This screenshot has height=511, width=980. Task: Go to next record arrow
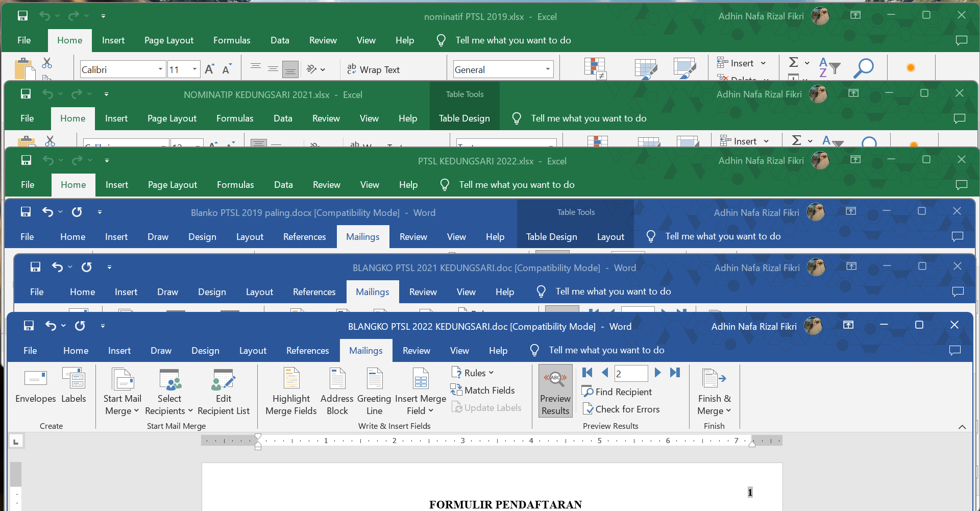[658, 373]
